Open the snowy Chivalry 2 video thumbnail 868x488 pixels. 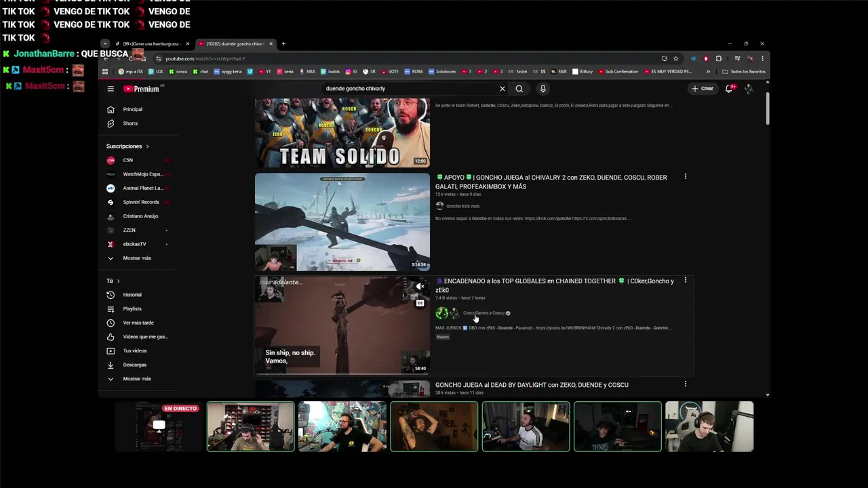tap(342, 222)
